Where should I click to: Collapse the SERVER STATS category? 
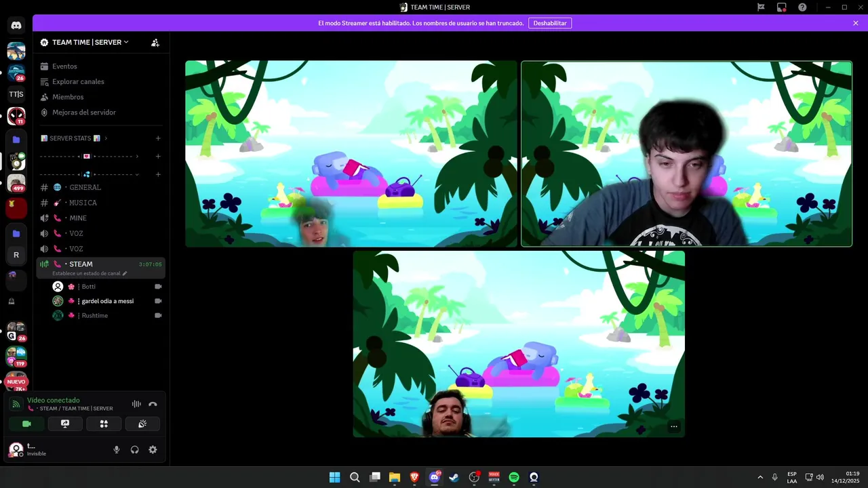74,138
